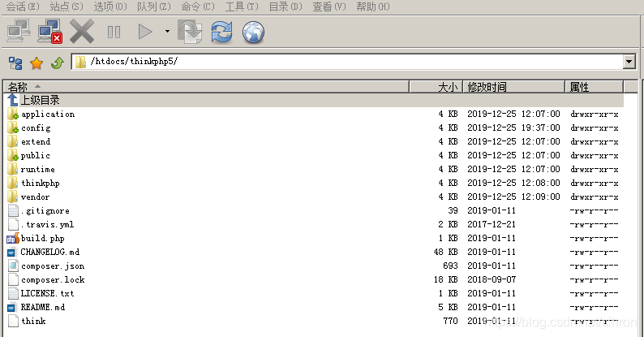Click the file name LICENSE.txt
The height and width of the screenshot is (337, 644).
tap(47, 293)
